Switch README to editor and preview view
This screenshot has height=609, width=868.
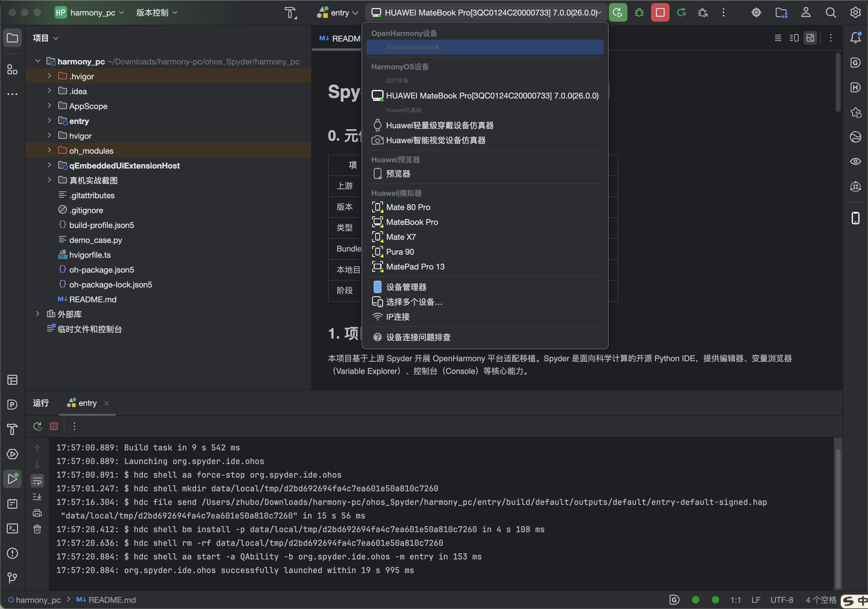pos(794,38)
